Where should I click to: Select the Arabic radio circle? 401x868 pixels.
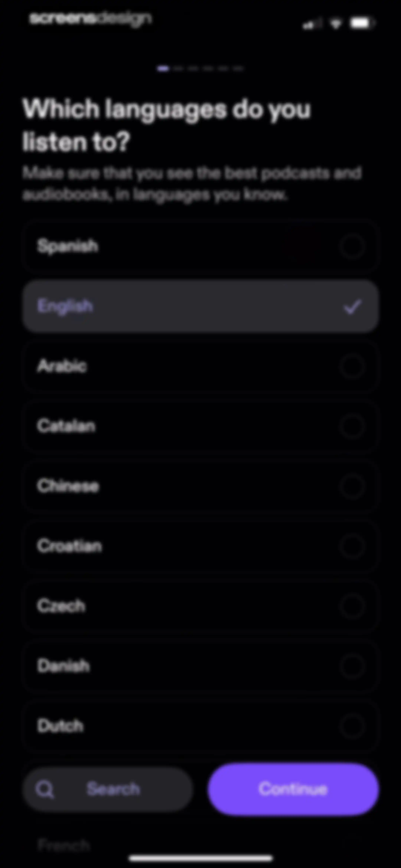click(x=352, y=366)
